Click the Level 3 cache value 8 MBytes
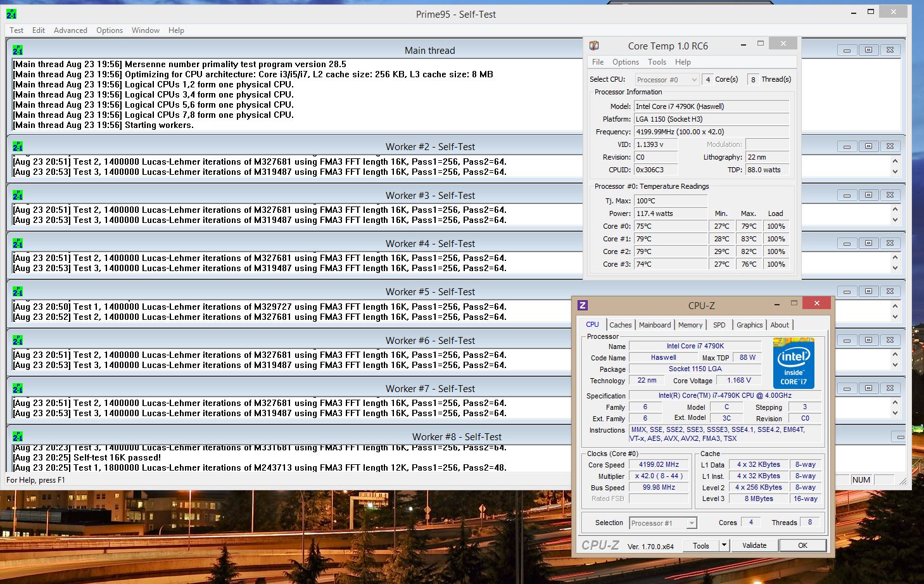The width and height of the screenshot is (924, 584). (759, 498)
